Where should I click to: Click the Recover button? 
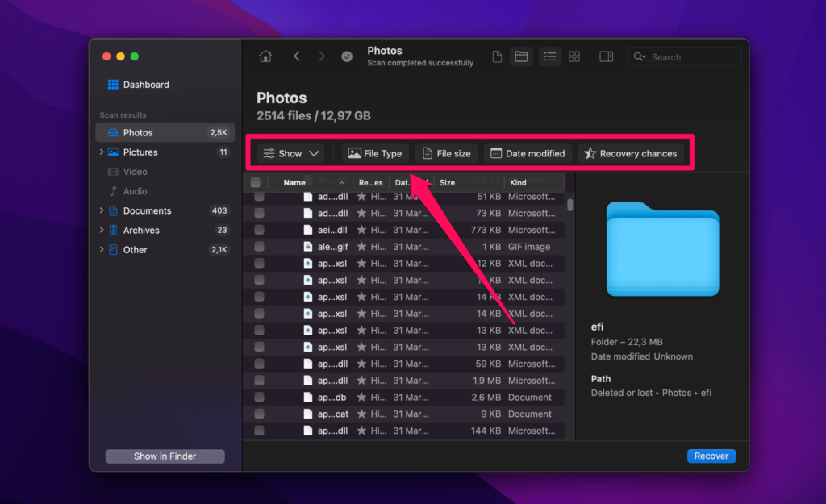tap(711, 456)
